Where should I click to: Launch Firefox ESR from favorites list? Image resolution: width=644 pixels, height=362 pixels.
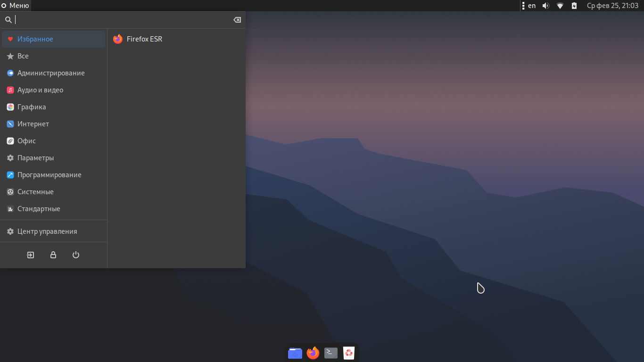click(x=144, y=39)
